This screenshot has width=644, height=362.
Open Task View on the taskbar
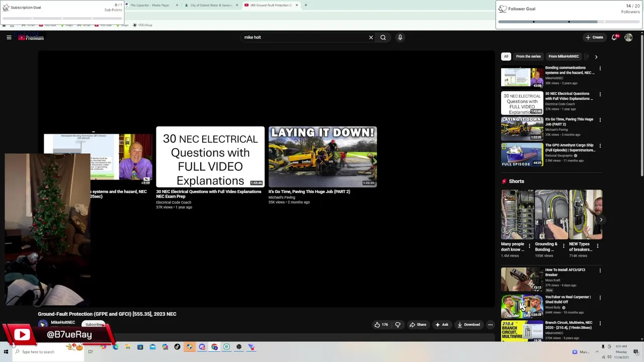click(x=91, y=352)
